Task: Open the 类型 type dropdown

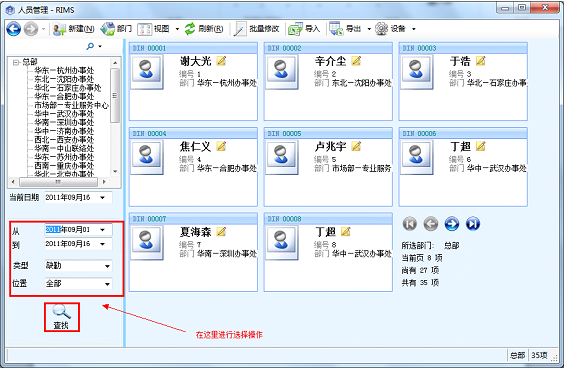Action: click(107, 266)
